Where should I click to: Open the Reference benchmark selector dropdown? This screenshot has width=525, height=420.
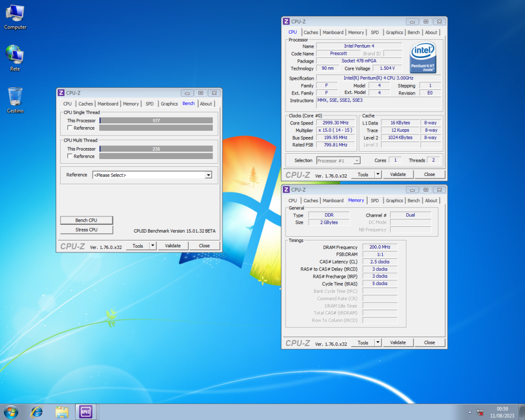click(x=208, y=175)
